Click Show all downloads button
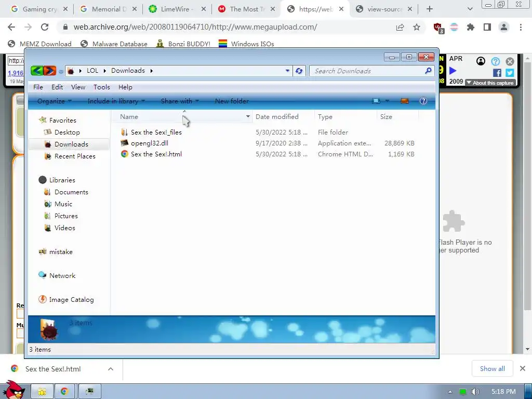The height and width of the screenshot is (399, 532). [493, 369]
